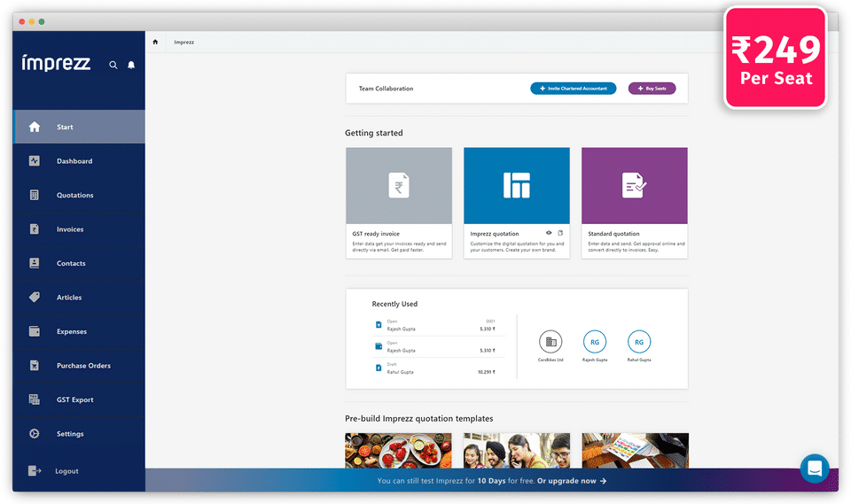This screenshot has height=504, width=851.
Task: Preview Imprezz quotation via eye icon
Action: click(549, 233)
